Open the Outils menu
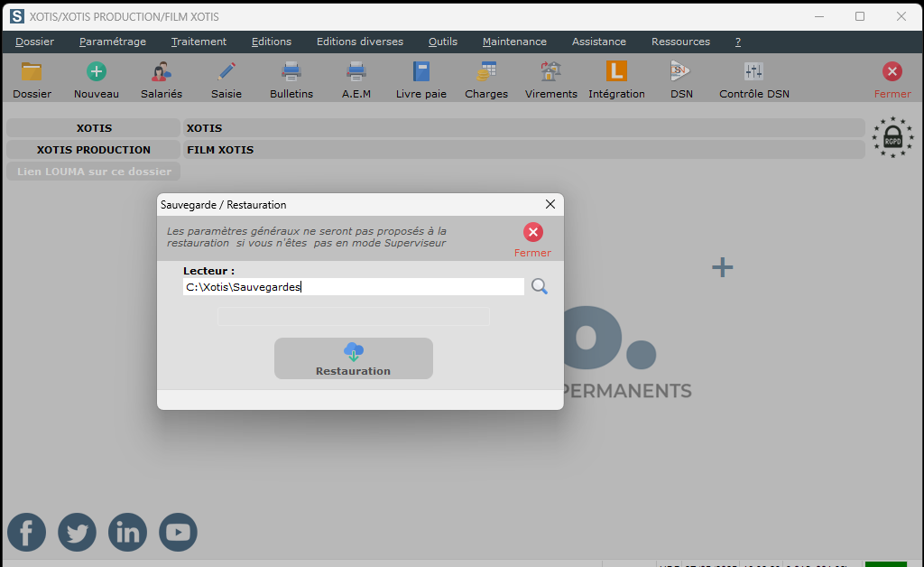 point(443,42)
